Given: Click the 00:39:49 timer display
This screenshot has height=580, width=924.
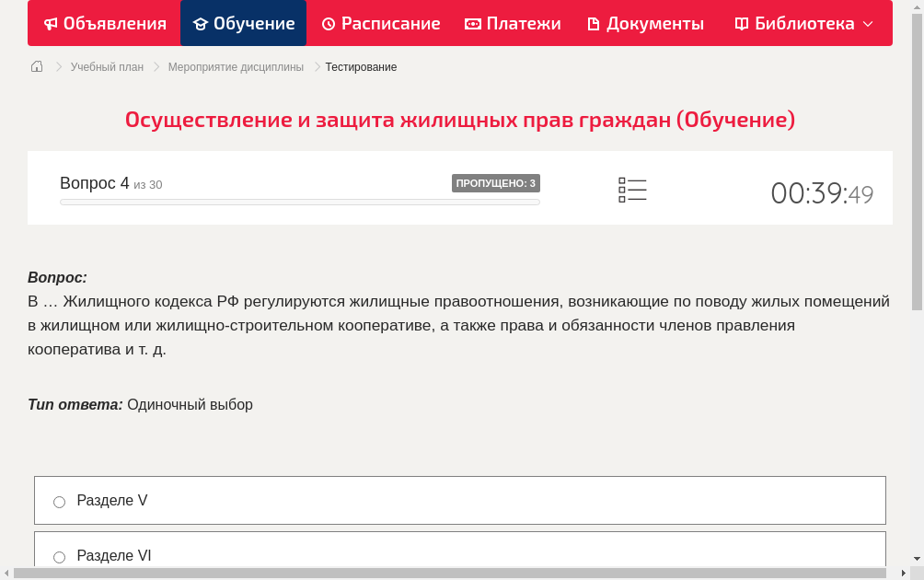Looking at the screenshot, I should (x=822, y=193).
